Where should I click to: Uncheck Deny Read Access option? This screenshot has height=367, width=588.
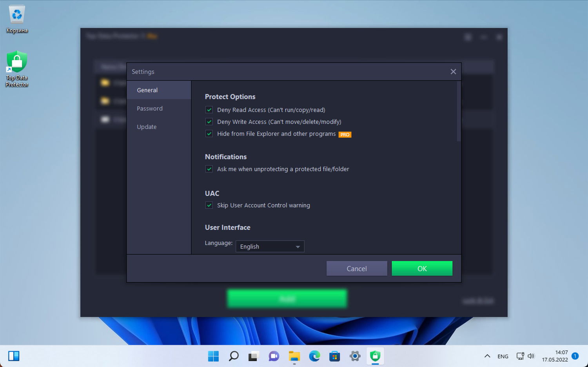(x=209, y=110)
